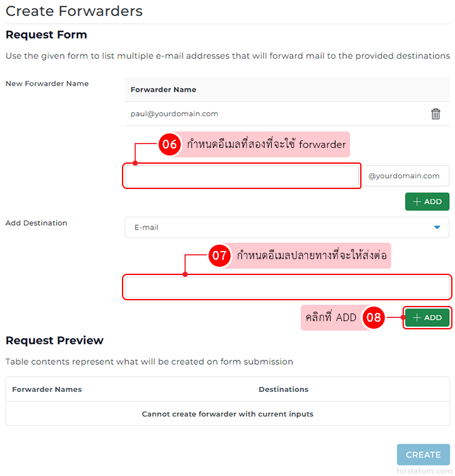Click the Forwarder Name column header

tap(163, 90)
